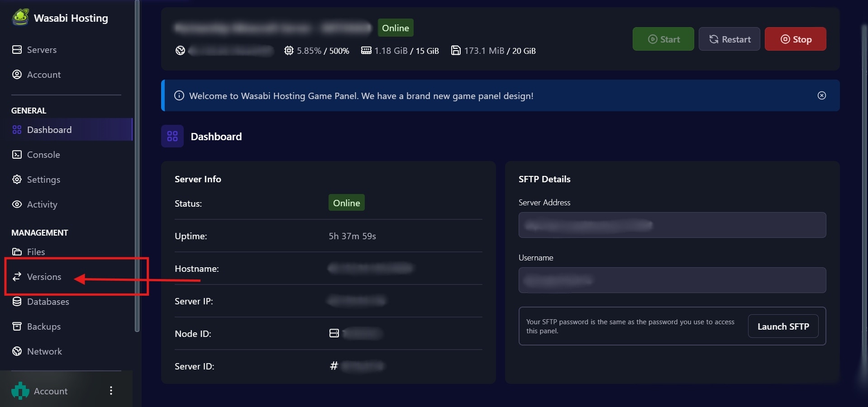Click the disk usage icon
868x407 pixels.
point(456,50)
